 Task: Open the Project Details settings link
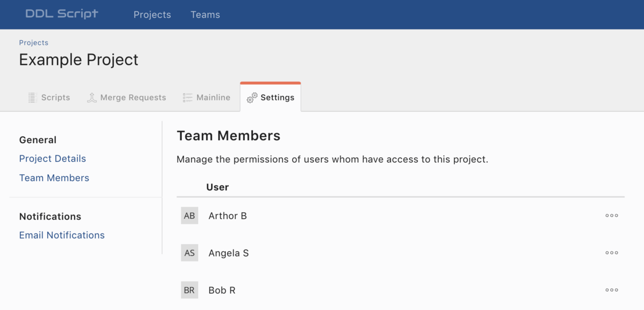(x=52, y=159)
